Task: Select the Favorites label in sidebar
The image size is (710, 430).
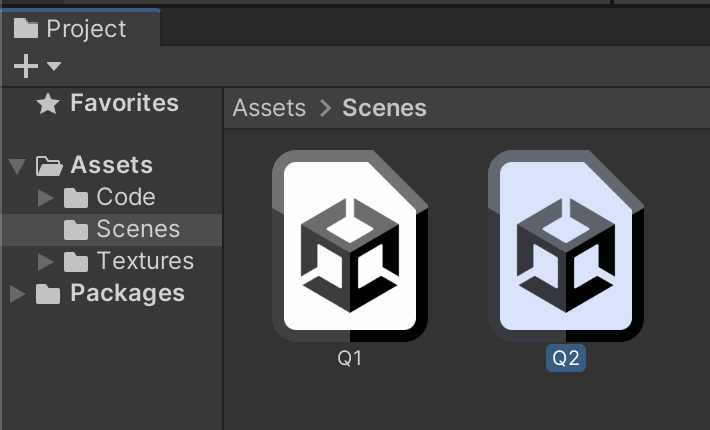Action: point(124,104)
